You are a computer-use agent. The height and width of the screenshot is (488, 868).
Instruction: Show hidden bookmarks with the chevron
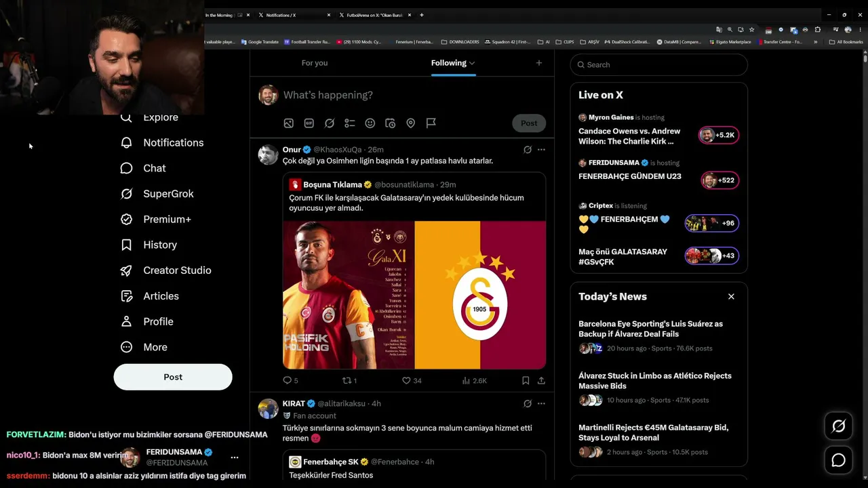pos(815,42)
